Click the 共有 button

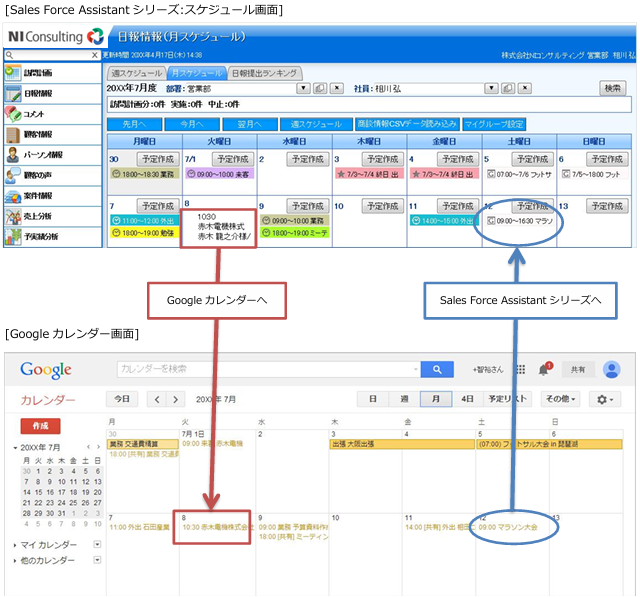[578, 370]
